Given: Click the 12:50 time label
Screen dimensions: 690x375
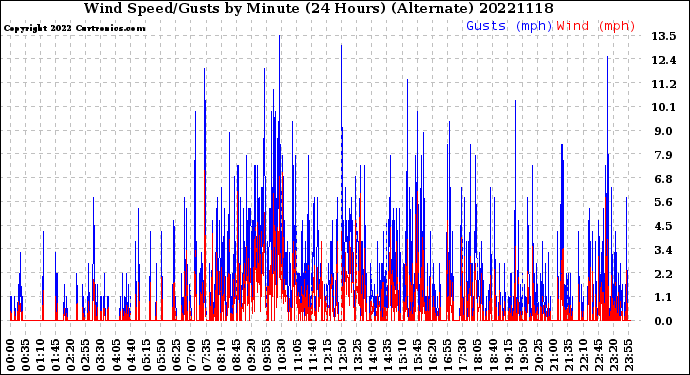Looking at the screenshot, I should point(342,355).
